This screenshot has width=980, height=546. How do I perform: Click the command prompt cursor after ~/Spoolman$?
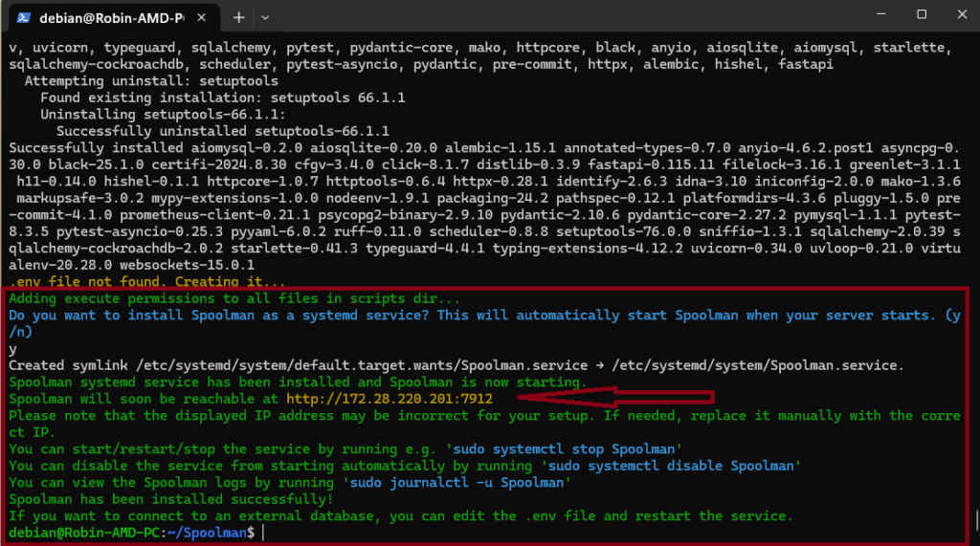[263, 533]
